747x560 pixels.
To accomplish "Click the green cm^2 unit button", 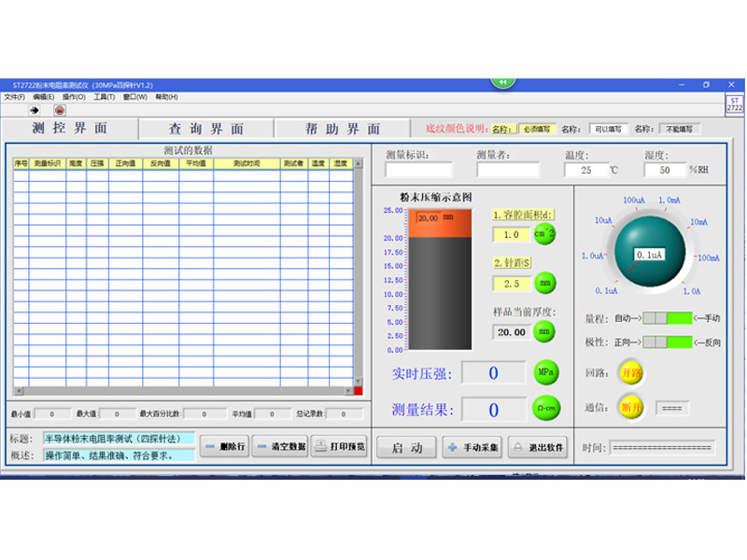I will coord(544,234).
